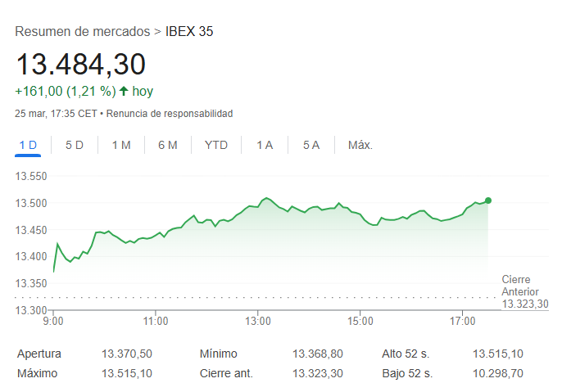Select the YTD range tab
Image resolution: width=562 pixels, height=392 pixels.
216,145
